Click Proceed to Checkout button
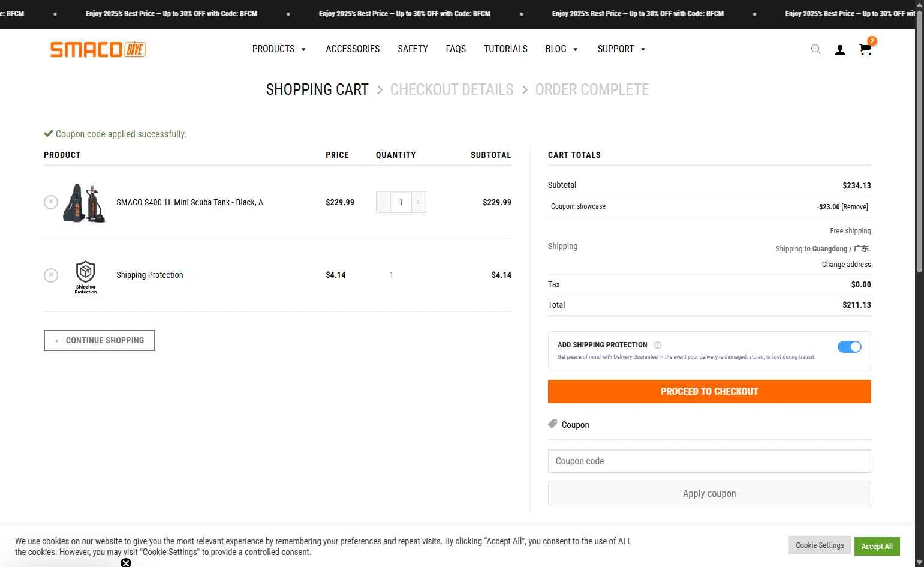Viewport: 924px width, 567px height. pyautogui.click(x=709, y=391)
